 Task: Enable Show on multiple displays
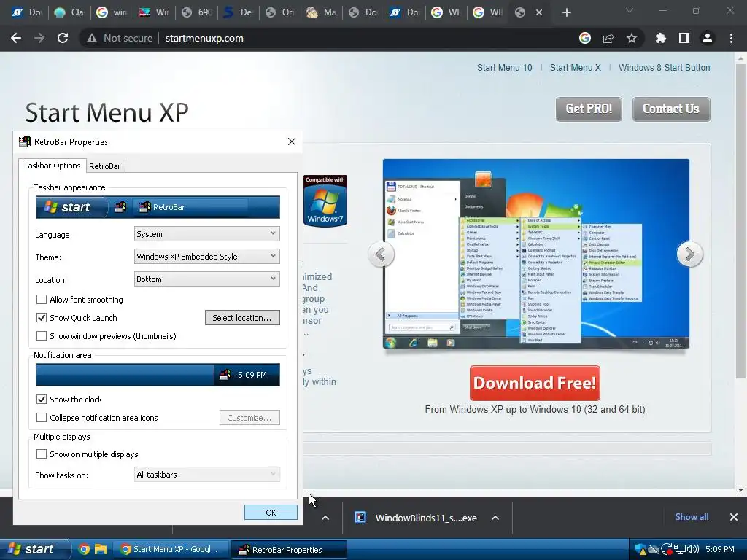tap(42, 454)
